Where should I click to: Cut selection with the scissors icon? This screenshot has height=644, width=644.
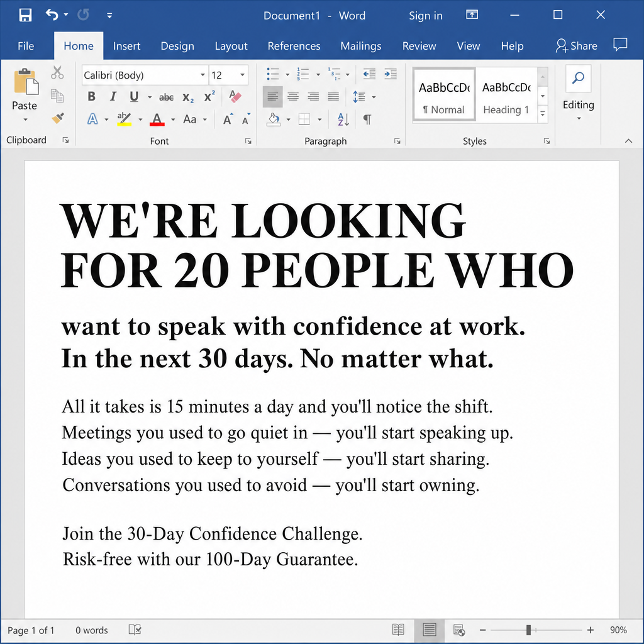tap(57, 73)
